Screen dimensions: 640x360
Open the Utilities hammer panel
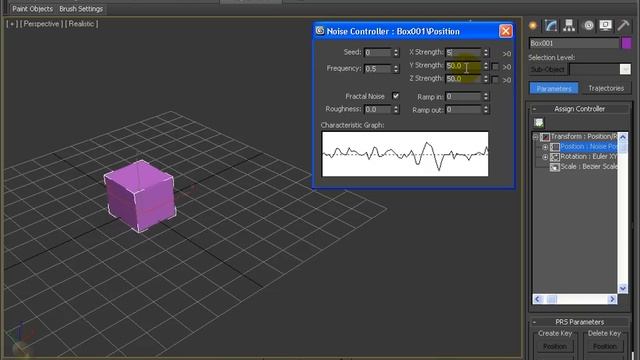coord(623,26)
